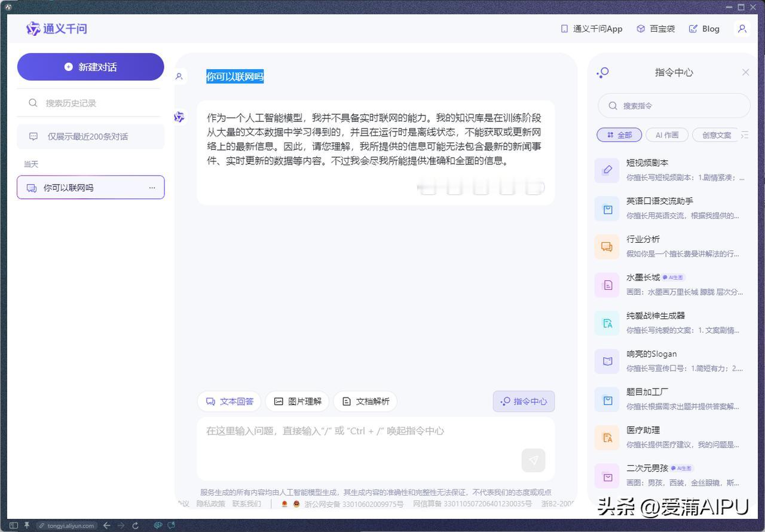The width and height of the screenshot is (765, 532).
Task: Click the chat refresh icon in bottom bar
Action: tap(172, 525)
